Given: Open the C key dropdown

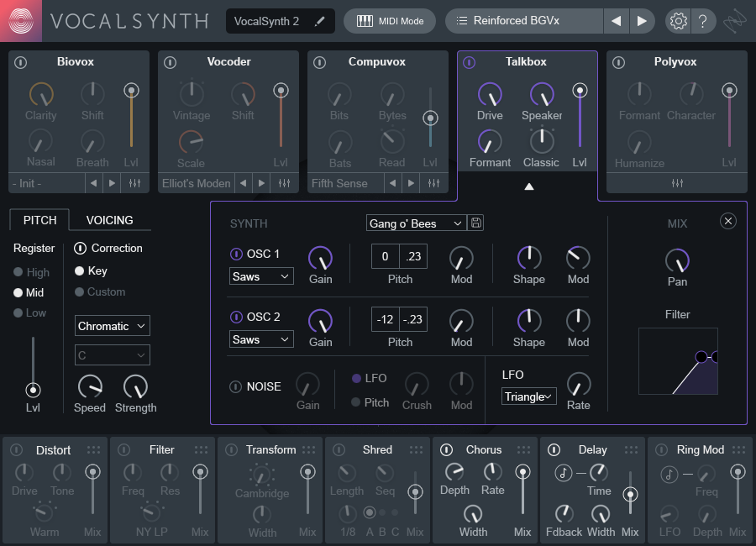Looking at the screenshot, I should (x=113, y=355).
